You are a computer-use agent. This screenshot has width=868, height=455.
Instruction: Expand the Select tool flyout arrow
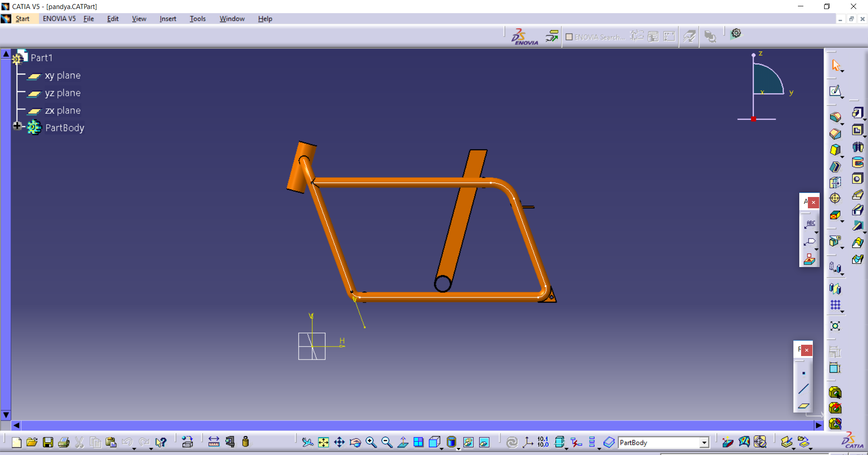click(842, 71)
